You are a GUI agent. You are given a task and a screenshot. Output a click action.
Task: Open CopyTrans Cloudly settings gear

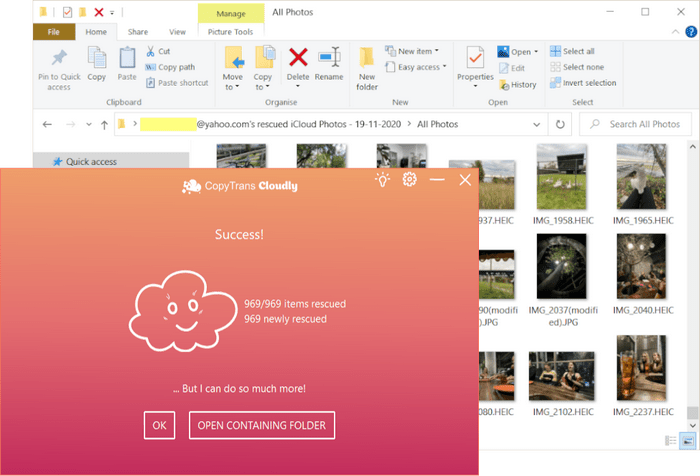[409, 180]
